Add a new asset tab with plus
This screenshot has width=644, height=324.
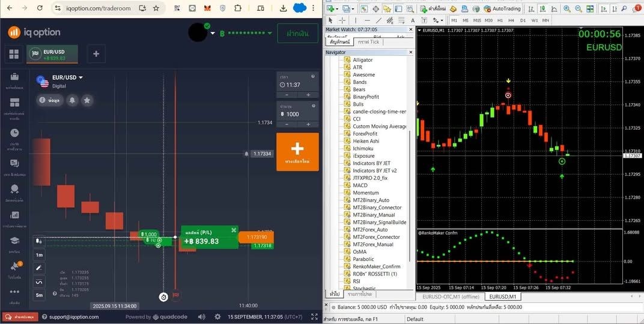point(96,54)
